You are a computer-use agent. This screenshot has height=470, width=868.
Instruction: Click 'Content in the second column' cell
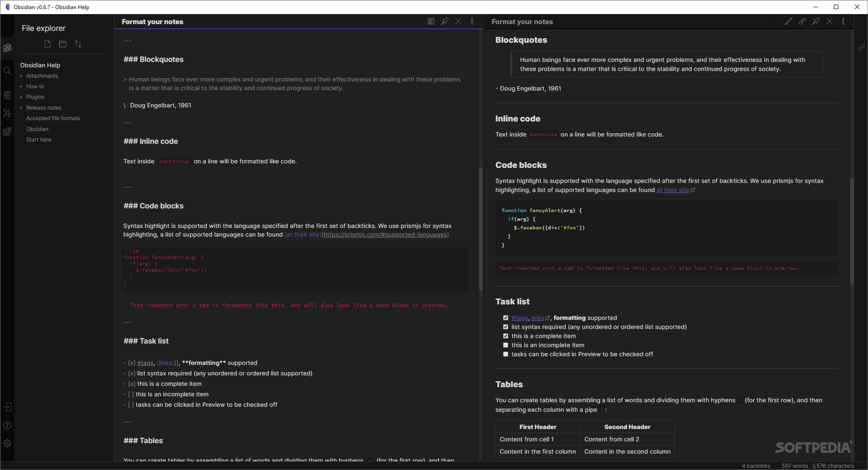click(x=628, y=452)
